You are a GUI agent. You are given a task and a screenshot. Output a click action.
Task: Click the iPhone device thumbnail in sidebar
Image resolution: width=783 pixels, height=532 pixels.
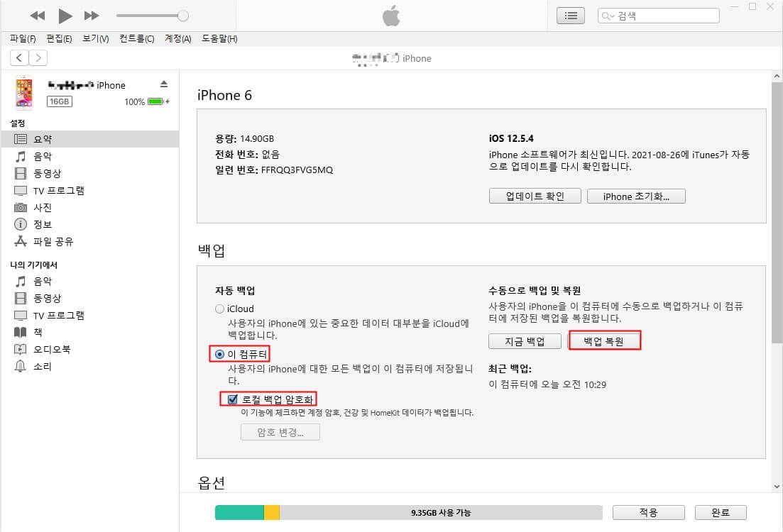pos(24,92)
